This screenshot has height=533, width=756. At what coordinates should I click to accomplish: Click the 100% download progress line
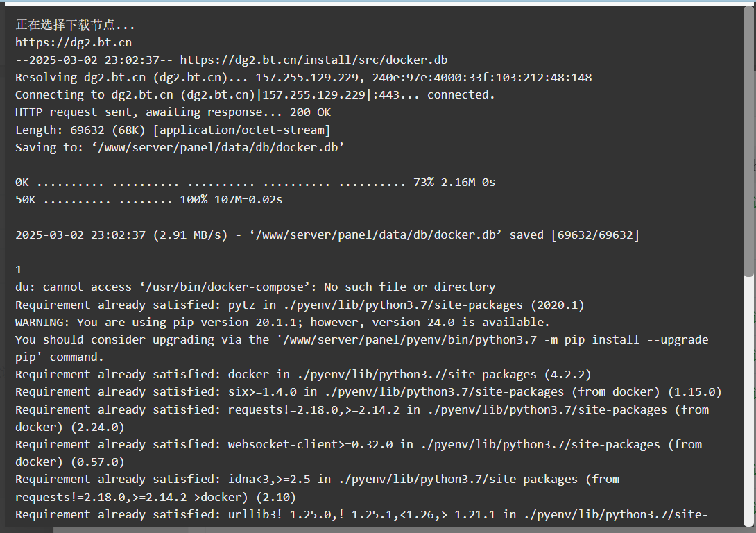point(149,199)
